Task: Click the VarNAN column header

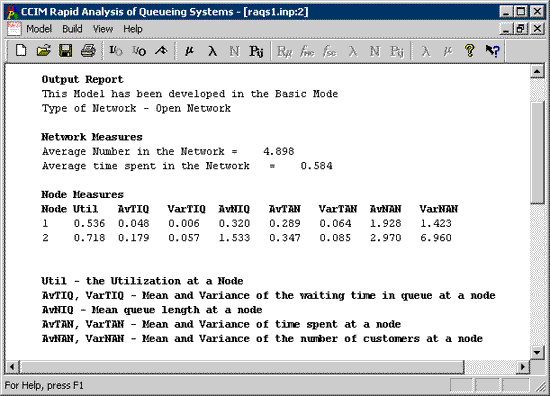Action: [439, 209]
